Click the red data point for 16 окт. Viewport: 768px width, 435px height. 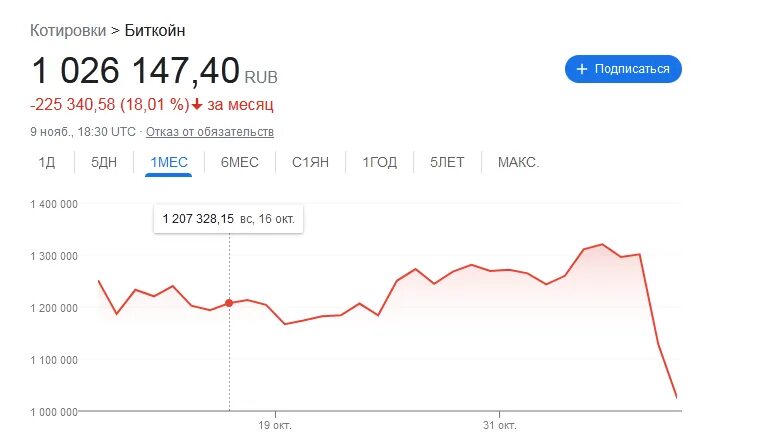click(x=229, y=303)
